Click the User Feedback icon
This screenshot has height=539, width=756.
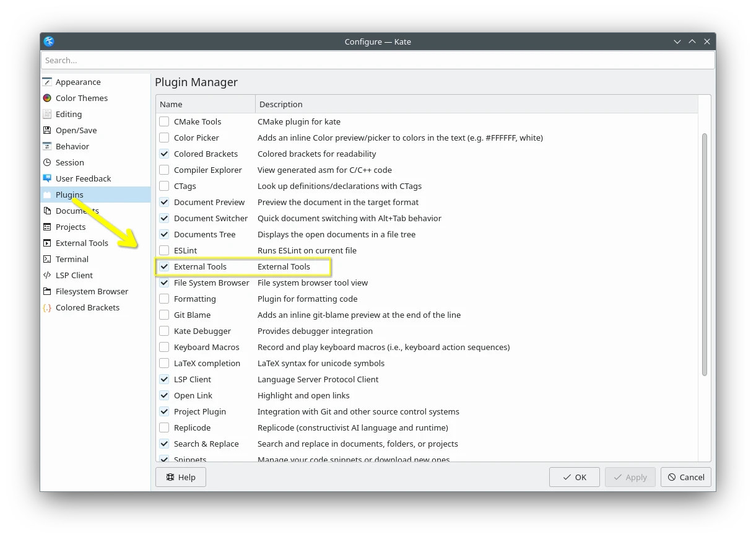point(47,178)
